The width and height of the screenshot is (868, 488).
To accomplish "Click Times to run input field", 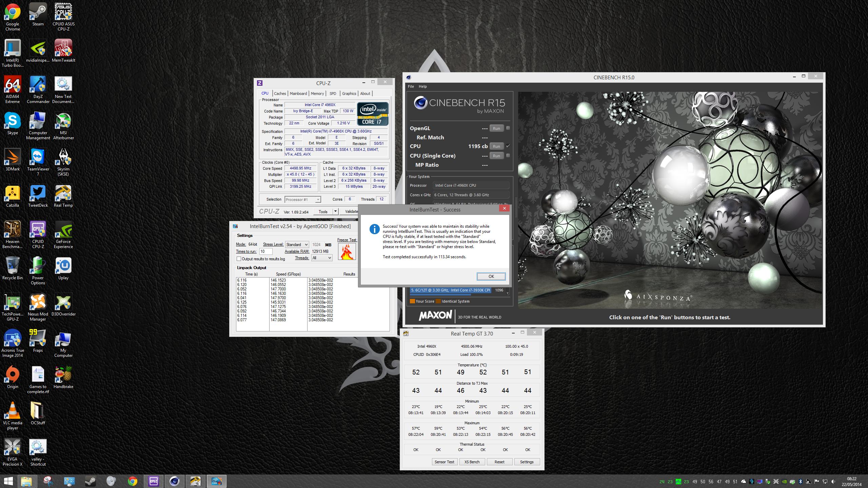I will [266, 251].
